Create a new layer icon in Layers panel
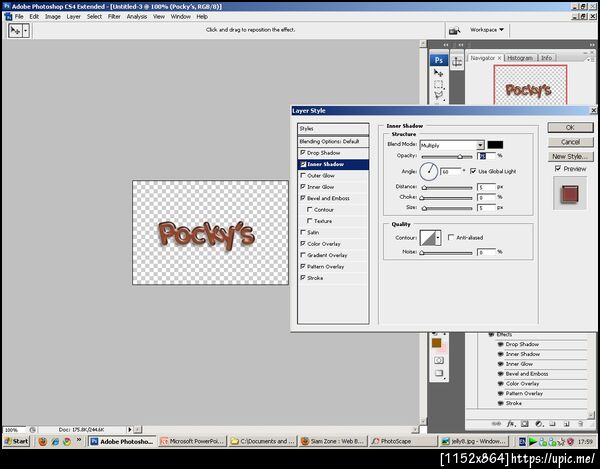 pos(566,423)
